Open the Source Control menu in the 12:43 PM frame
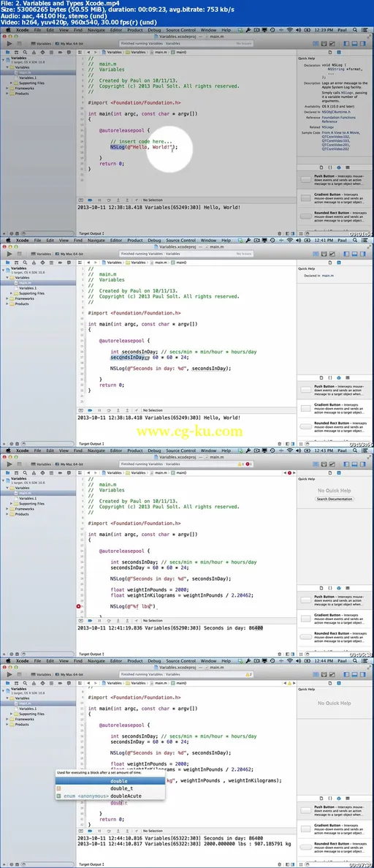This screenshot has height=868, width=374. pyautogui.click(x=181, y=450)
